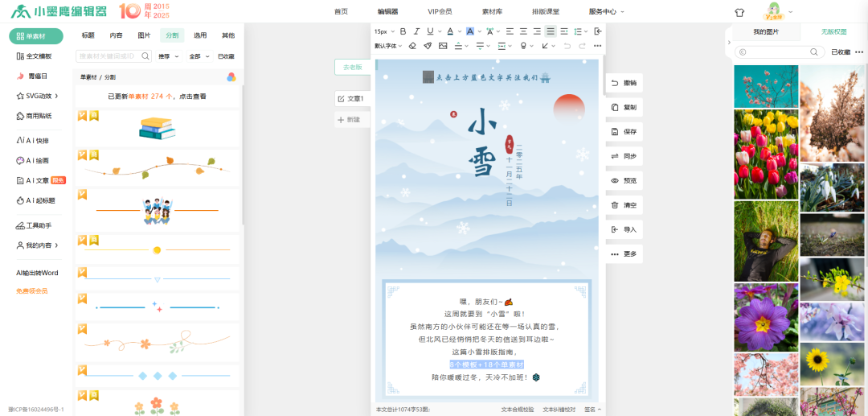Click the space-after-paragraph icon
This screenshot has height=416, width=868.
click(480, 46)
